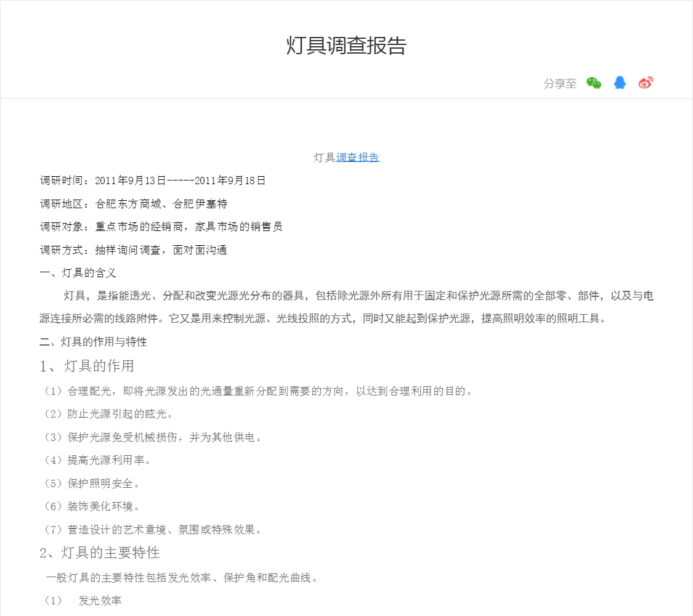693x616 pixels.
Task: Share the report to WeChat
Action: pyautogui.click(x=594, y=83)
